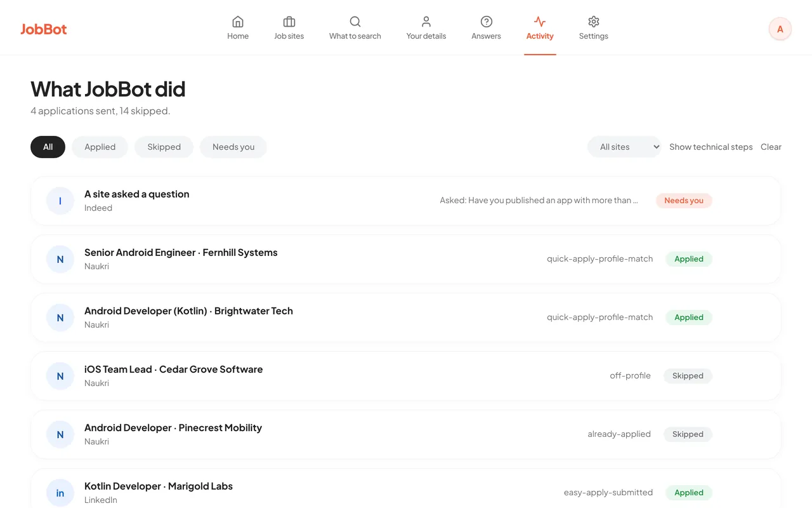The image size is (812, 508).
Task: Filter activity by Skipped
Action: pos(164,147)
